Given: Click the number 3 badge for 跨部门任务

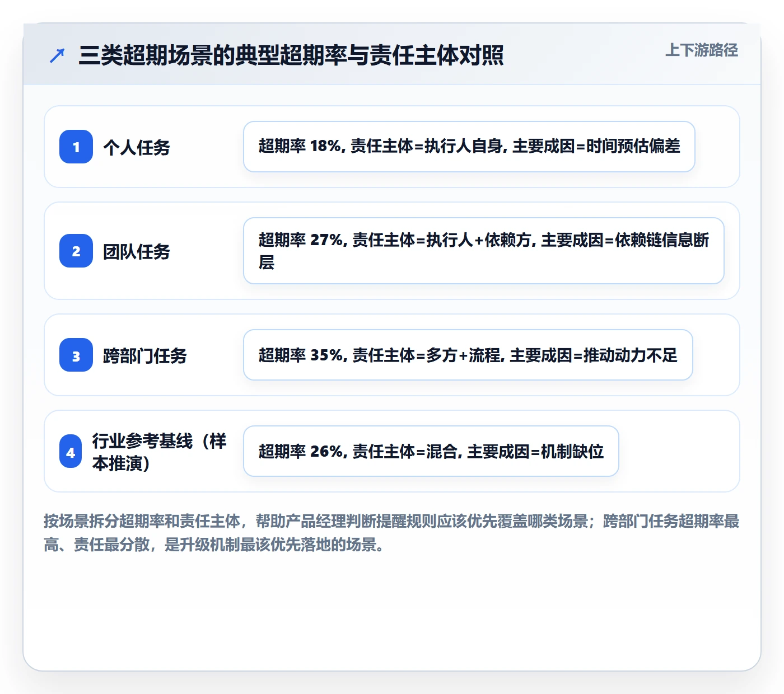Looking at the screenshot, I should [x=76, y=355].
